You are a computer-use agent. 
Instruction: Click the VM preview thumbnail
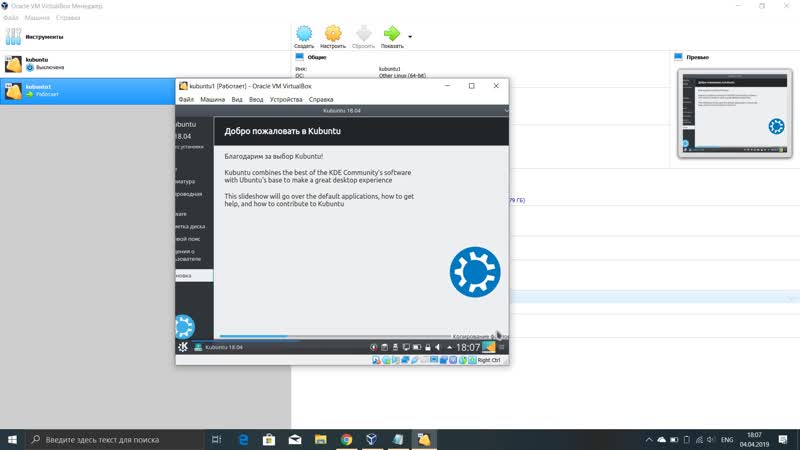tap(735, 113)
